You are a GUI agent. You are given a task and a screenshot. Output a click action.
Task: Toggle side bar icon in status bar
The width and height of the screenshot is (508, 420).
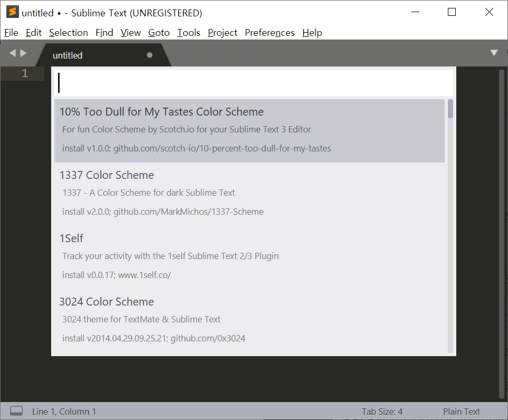pos(16,411)
